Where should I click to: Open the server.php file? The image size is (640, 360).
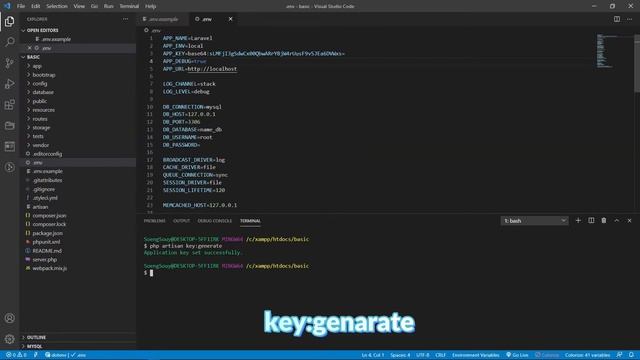click(x=44, y=260)
